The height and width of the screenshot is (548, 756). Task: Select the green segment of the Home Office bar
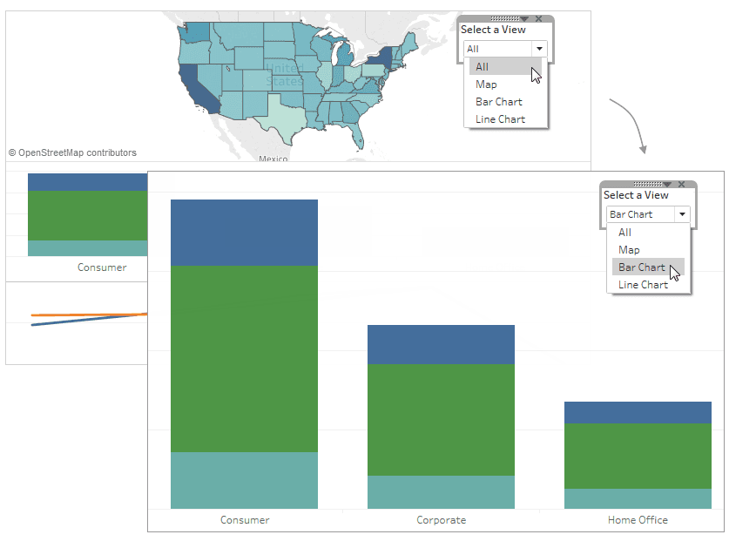638,456
